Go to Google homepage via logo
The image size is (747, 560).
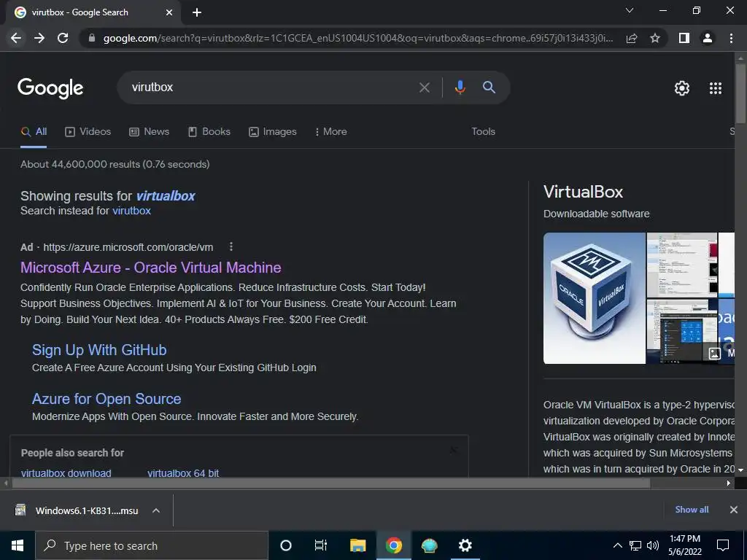pyautogui.click(x=50, y=88)
